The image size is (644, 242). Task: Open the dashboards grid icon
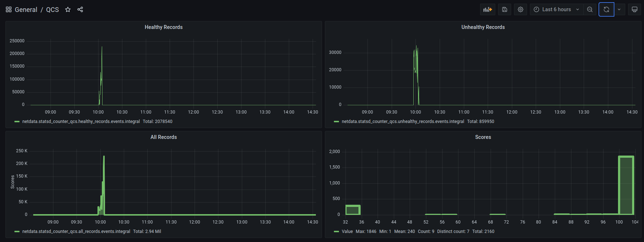9,9
